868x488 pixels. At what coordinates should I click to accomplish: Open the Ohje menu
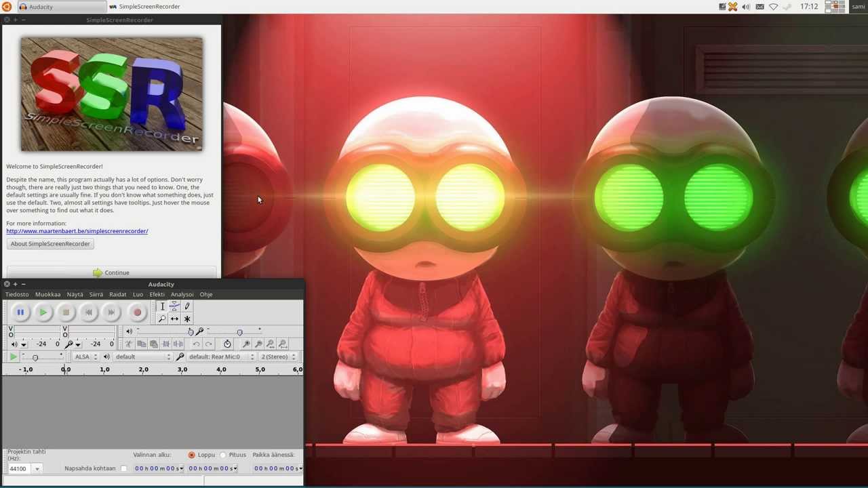tap(206, 294)
